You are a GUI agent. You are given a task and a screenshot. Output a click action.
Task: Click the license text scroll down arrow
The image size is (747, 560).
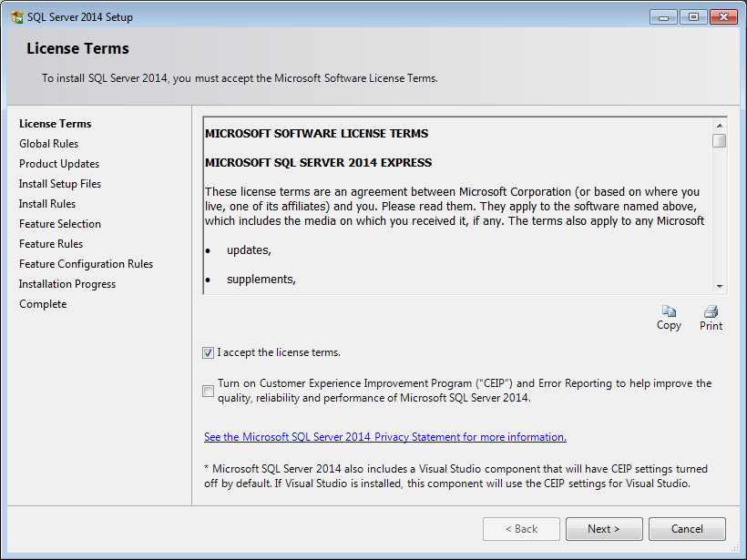click(720, 287)
